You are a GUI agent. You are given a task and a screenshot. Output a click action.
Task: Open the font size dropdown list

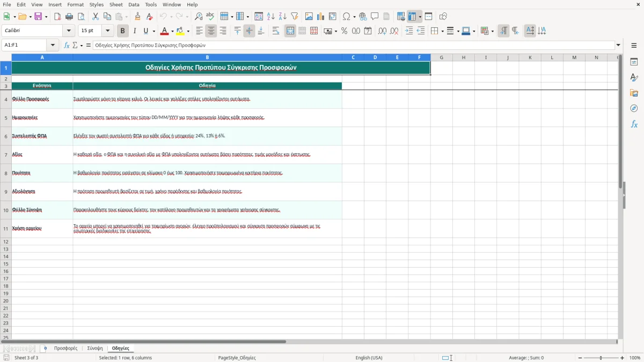point(108,31)
